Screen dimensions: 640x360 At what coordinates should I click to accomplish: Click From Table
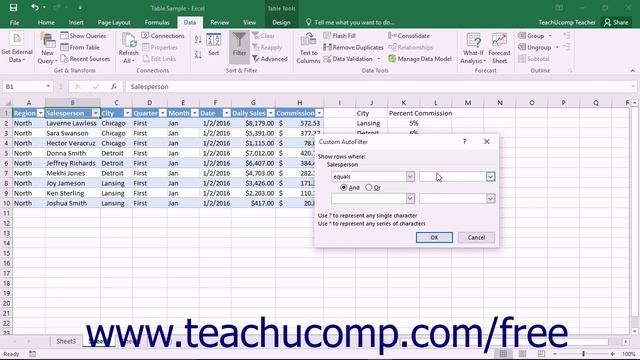coord(80,47)
